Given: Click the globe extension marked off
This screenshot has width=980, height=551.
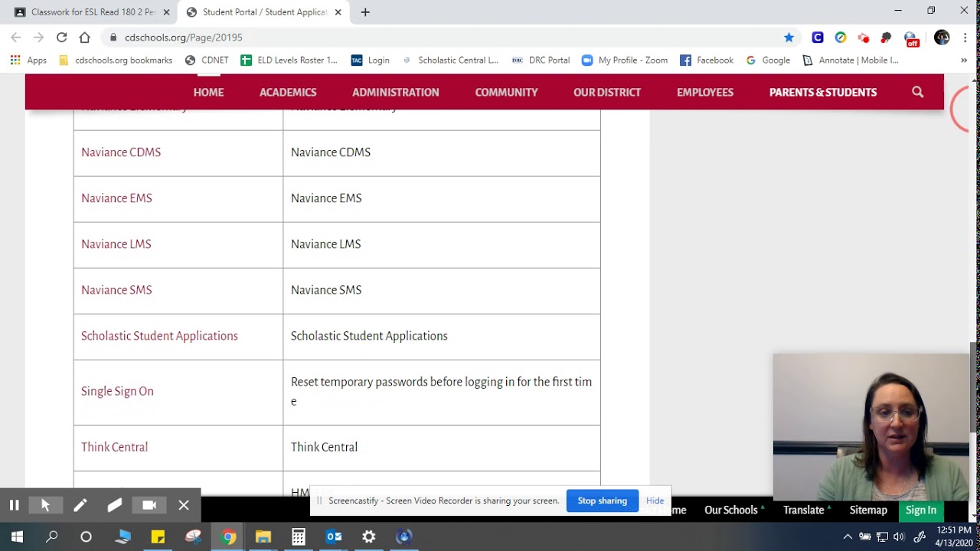Looking at the screenshot, I should pyautogui.click(x=910, y=38).
